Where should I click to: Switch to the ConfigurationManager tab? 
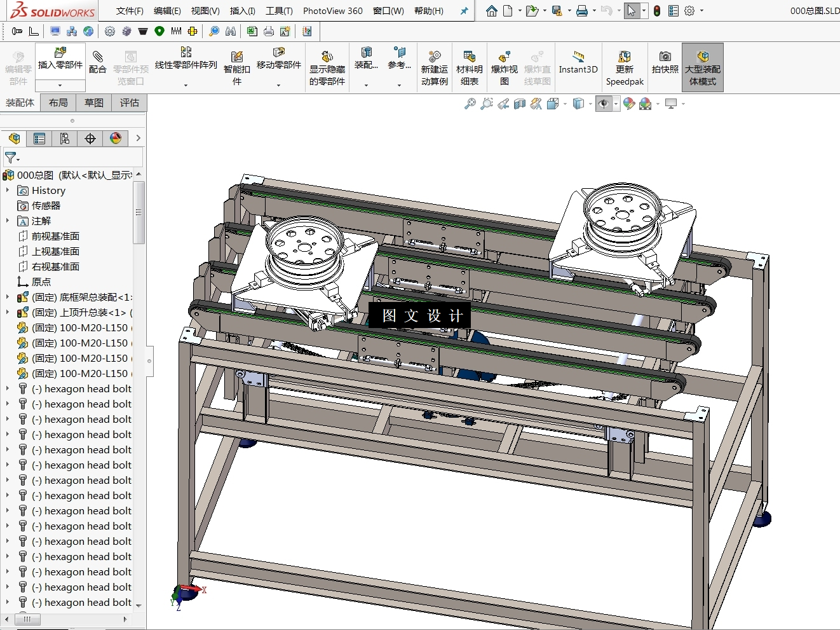65,138
